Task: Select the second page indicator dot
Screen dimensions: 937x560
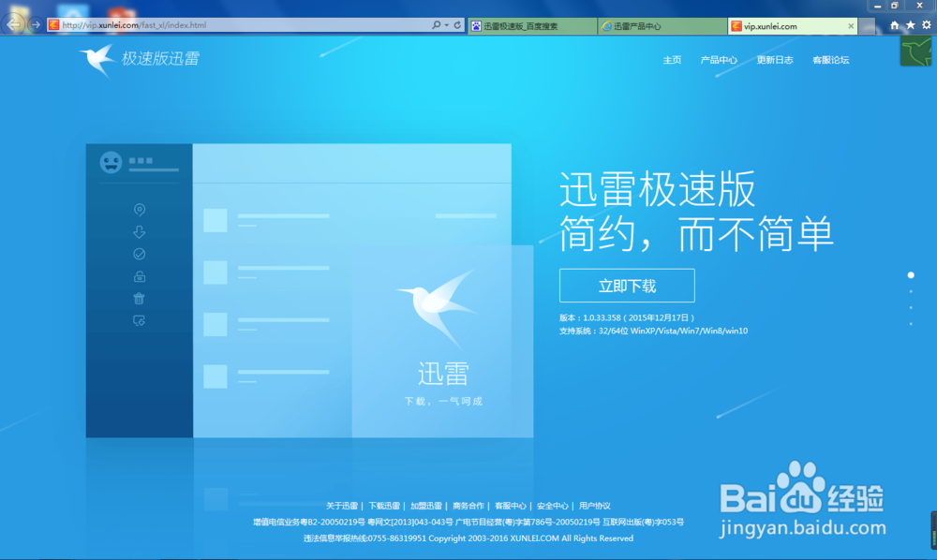Action: click(x=911, y=291)
